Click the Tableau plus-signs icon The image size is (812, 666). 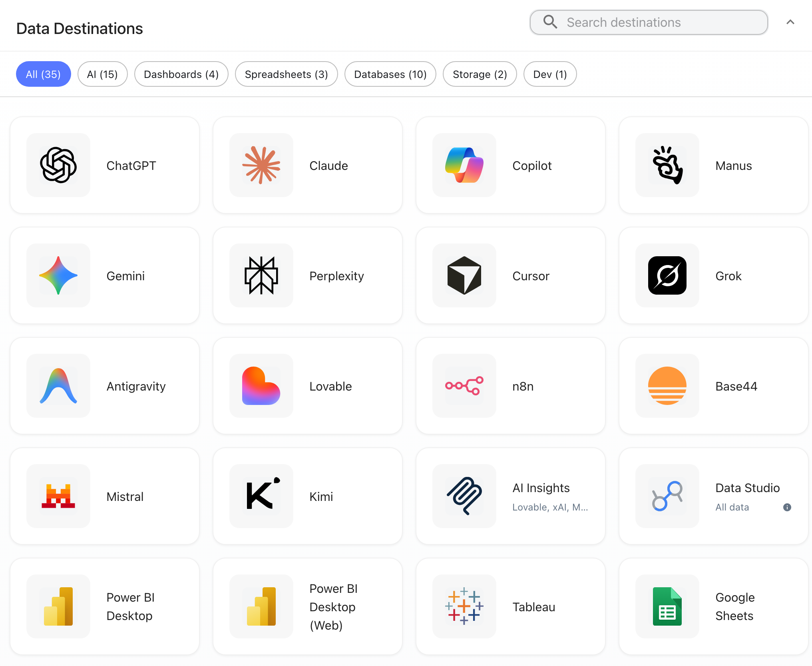point(464,606)
